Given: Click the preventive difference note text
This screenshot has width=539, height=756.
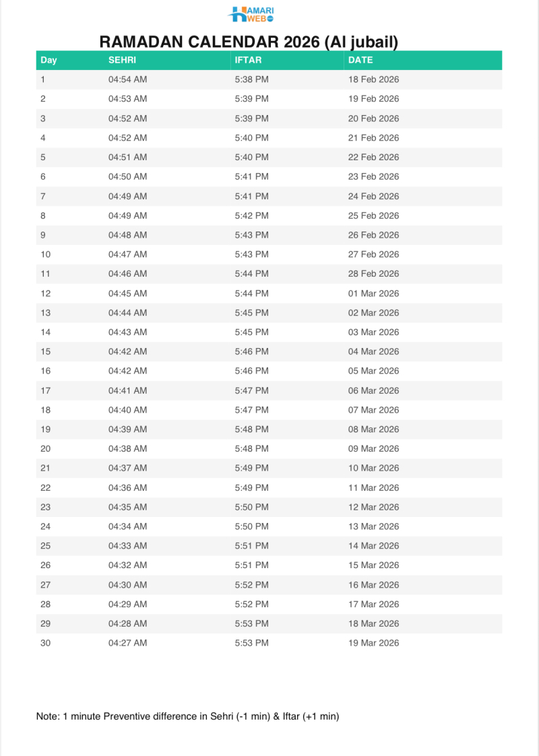Looking at the screenshot, I should tap(187, 716).
